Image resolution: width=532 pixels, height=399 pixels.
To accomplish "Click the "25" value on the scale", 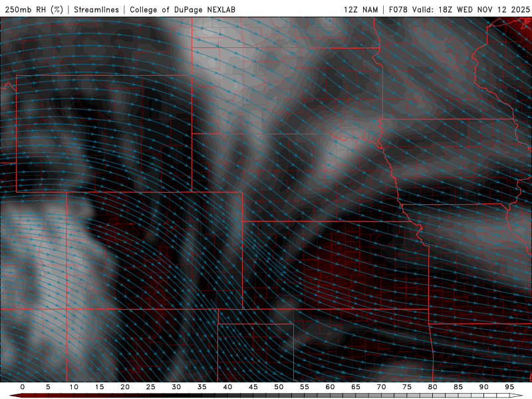I will pyautogui.click(x=151, y=387).
